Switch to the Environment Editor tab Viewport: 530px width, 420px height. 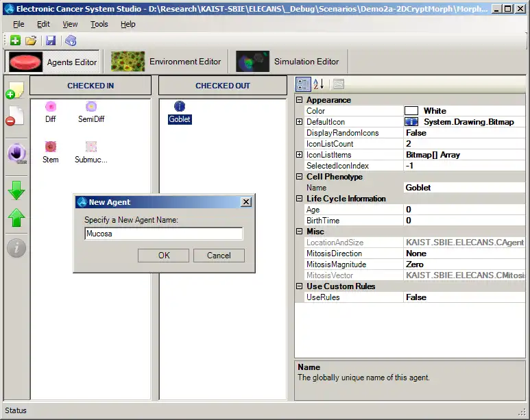tap(166, 62)
